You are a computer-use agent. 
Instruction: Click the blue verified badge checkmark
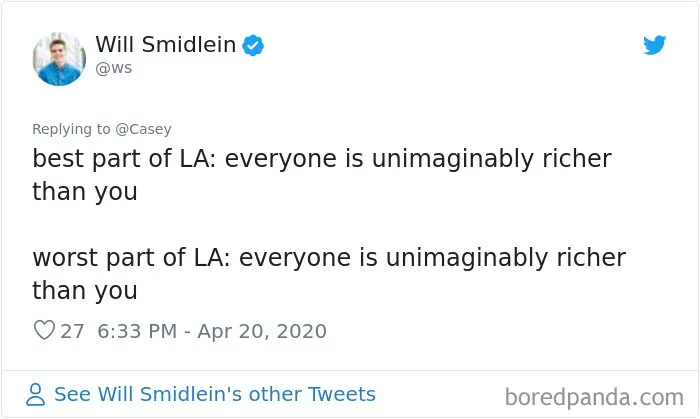point(253,46)
